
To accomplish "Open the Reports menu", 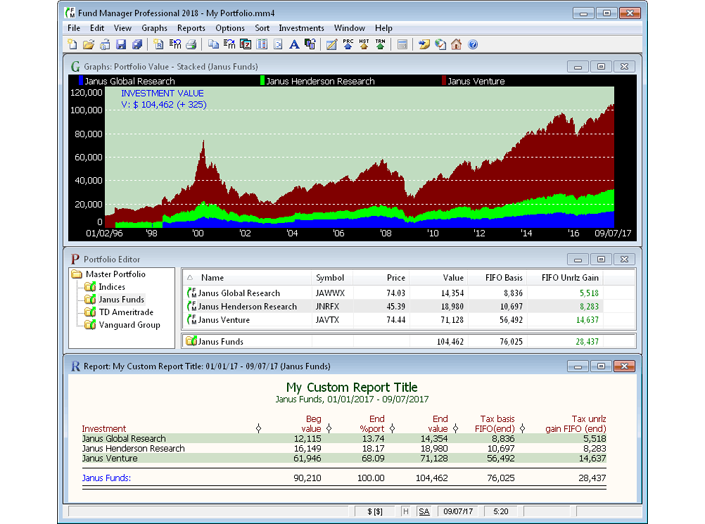I will [x=191, y=28].
